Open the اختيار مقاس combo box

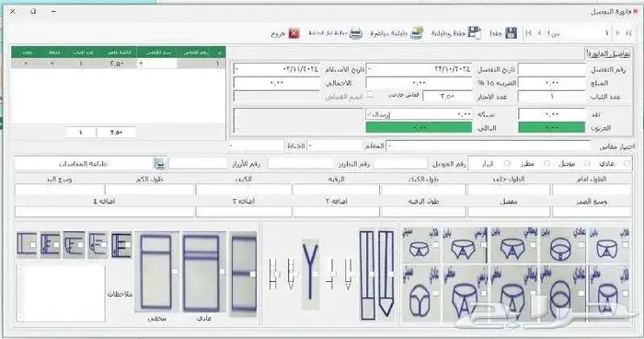[x=489, y=146]
